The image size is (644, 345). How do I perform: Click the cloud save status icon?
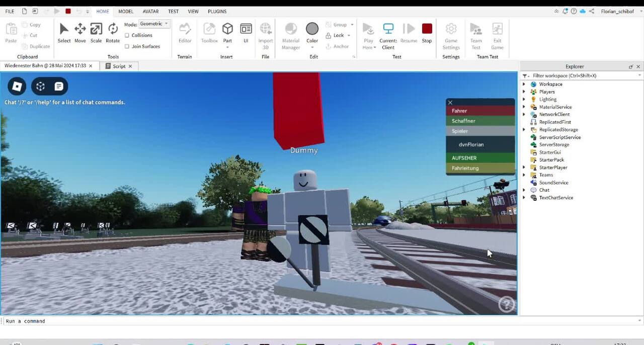(583, 11)
